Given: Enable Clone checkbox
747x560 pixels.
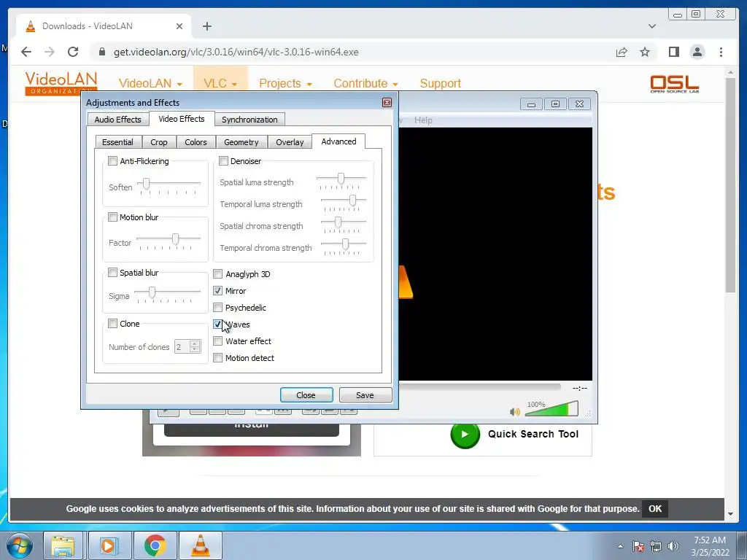Looking at the screenshot, I should pyautogui.click(x=112, y=324).
